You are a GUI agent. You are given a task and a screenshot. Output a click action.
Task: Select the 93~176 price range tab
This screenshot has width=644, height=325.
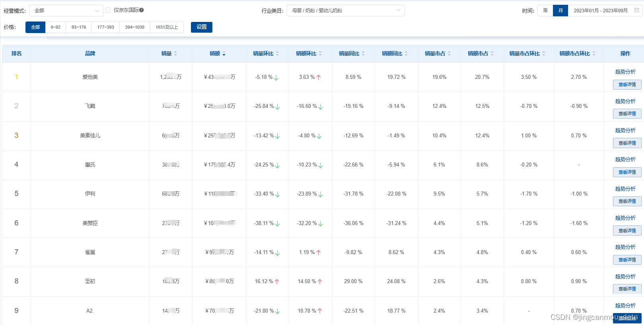(x=79, y=27)
